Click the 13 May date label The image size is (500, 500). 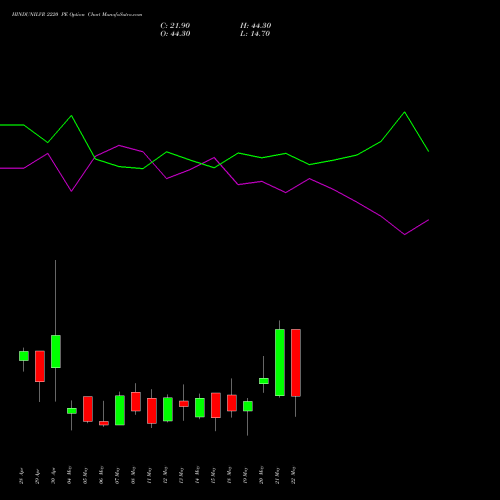click(x=182, y=475)
